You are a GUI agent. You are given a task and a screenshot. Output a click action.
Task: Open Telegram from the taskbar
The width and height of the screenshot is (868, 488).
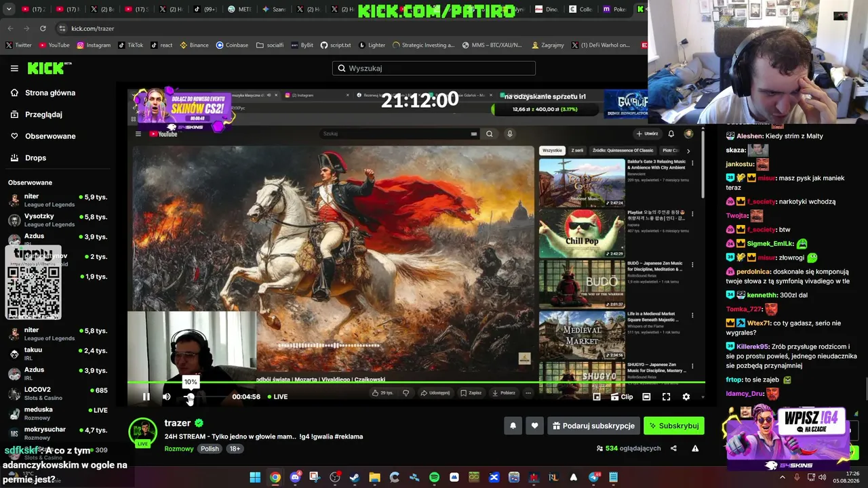pyautogui.click(x=594, y=477)
